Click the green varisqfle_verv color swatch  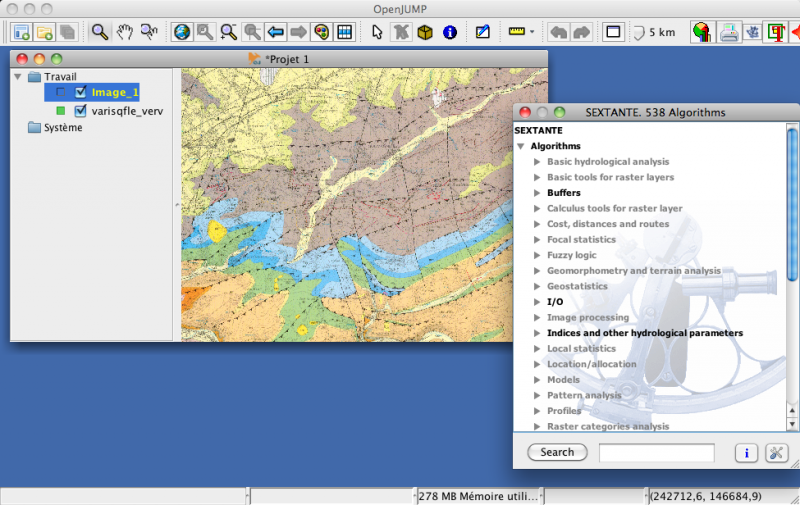click(61, 111)
